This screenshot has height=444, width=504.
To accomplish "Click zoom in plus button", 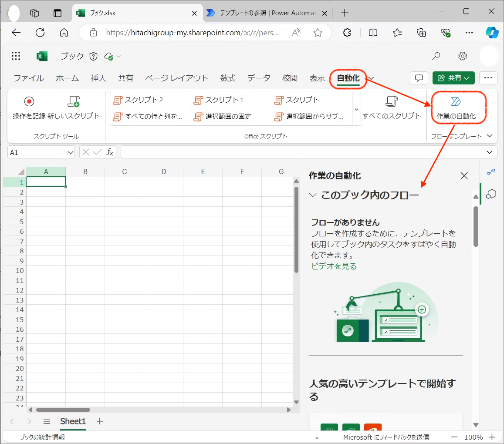I will click(x=492, y=437).
